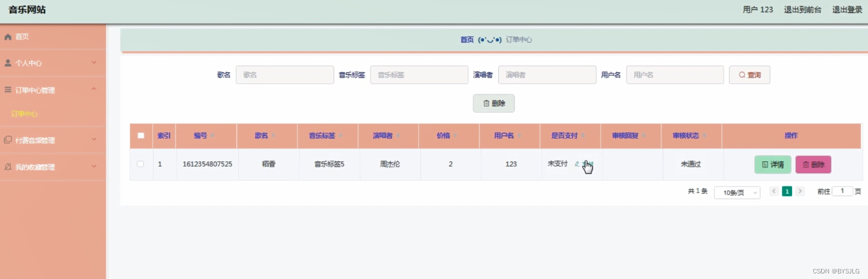Expand the 个人中心 menu chevron
The width and height of the screenshot is (868, 279).
click(94, 62)
